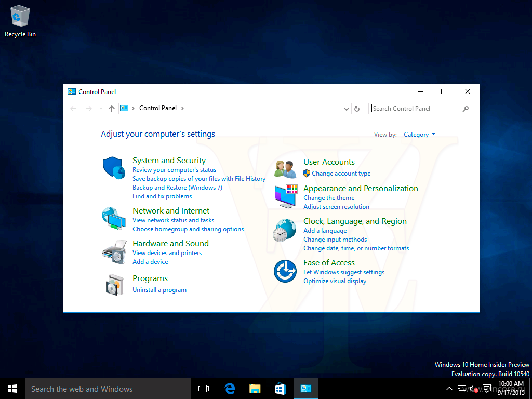This screenshot has width=532, height=399.
Task: Open the Clock, Language, and Region globe icon
Action: pyautogui.click(x=285, y=230)
